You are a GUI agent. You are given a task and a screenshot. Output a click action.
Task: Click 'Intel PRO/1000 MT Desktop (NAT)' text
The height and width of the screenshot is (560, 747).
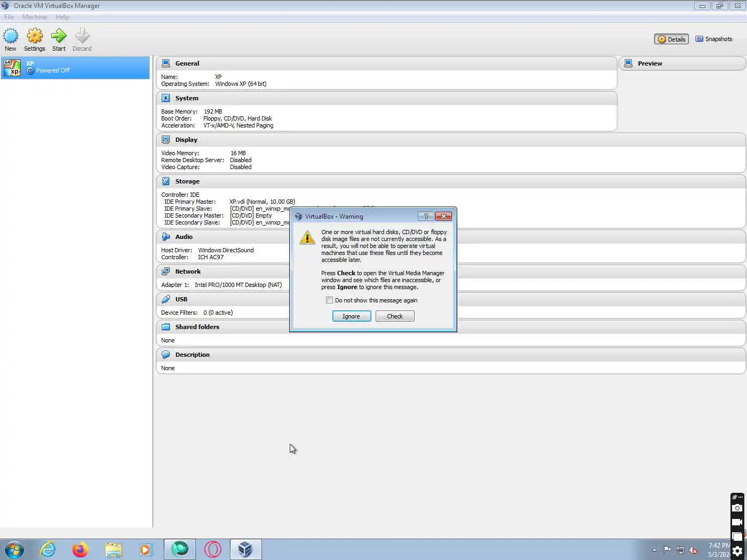click(238, 285)
